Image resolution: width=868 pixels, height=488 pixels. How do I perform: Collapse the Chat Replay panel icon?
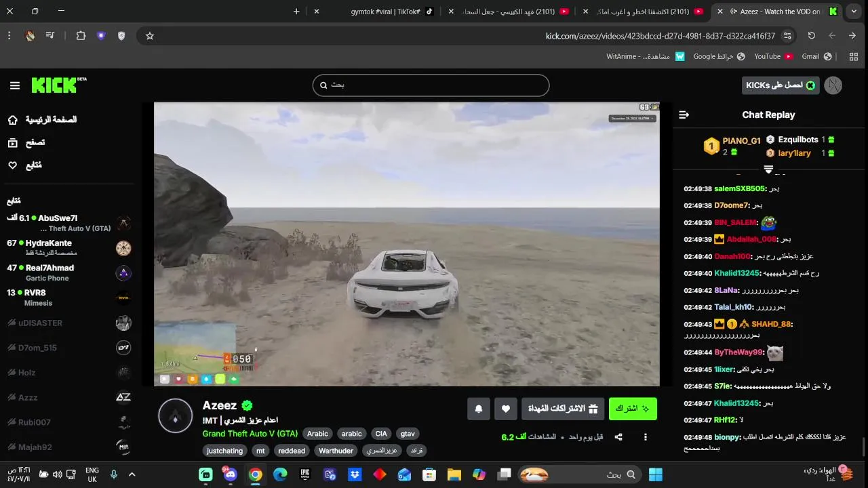[684, 115]
